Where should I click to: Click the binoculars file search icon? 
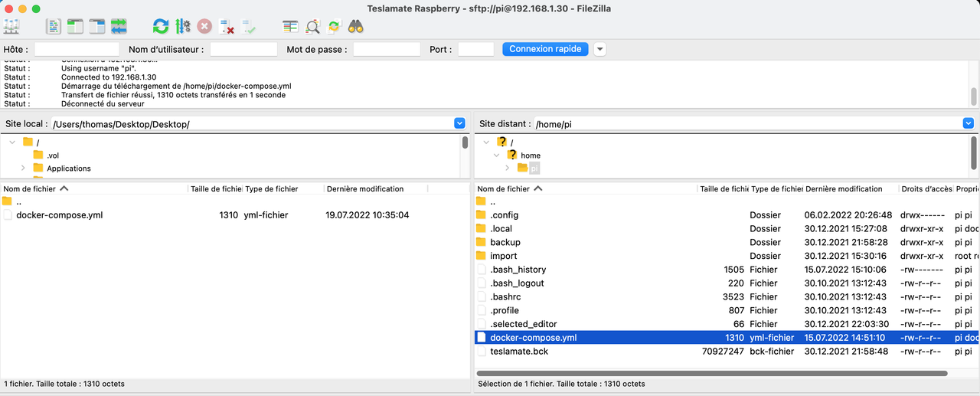(x=355, y=27)
